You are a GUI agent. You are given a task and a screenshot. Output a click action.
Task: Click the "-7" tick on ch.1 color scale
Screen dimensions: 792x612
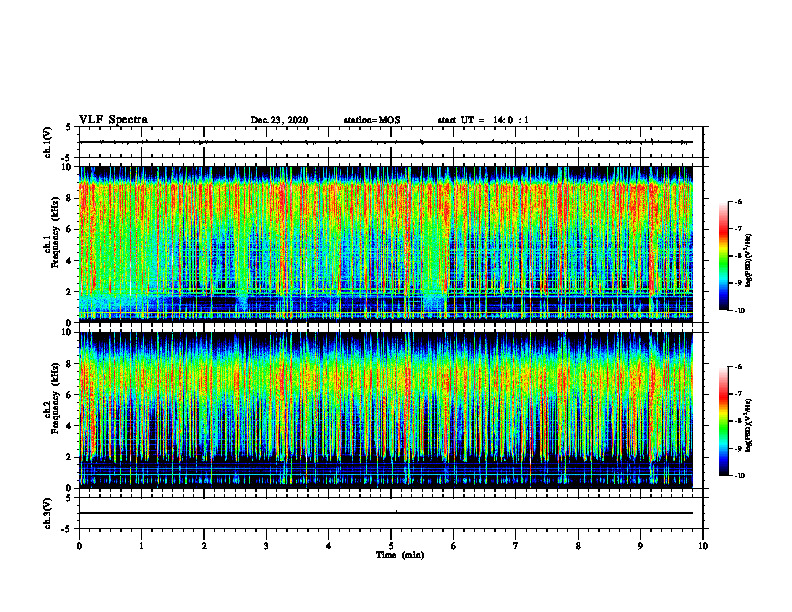[x=738, y=229]
